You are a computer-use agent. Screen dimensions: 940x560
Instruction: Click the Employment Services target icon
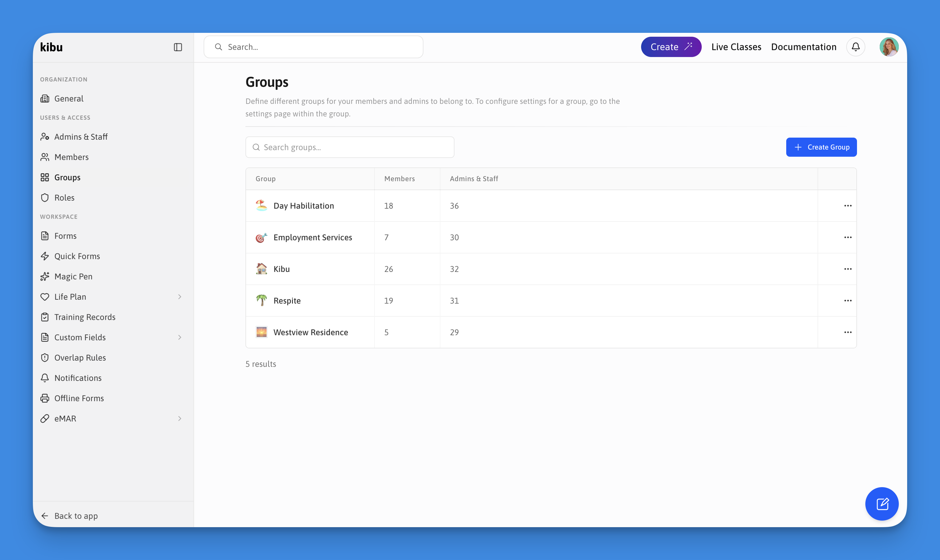(x=261, y=237)
